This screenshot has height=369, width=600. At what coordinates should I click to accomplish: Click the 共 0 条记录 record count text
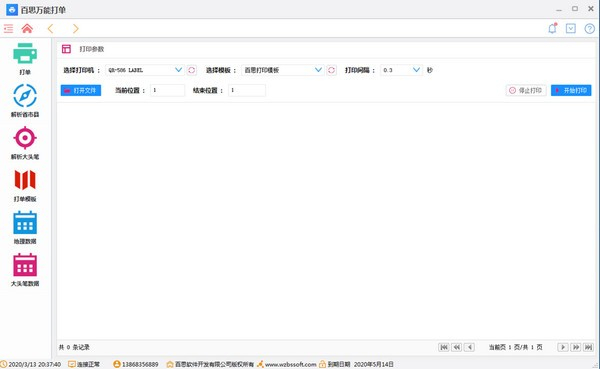click(74, 347)
